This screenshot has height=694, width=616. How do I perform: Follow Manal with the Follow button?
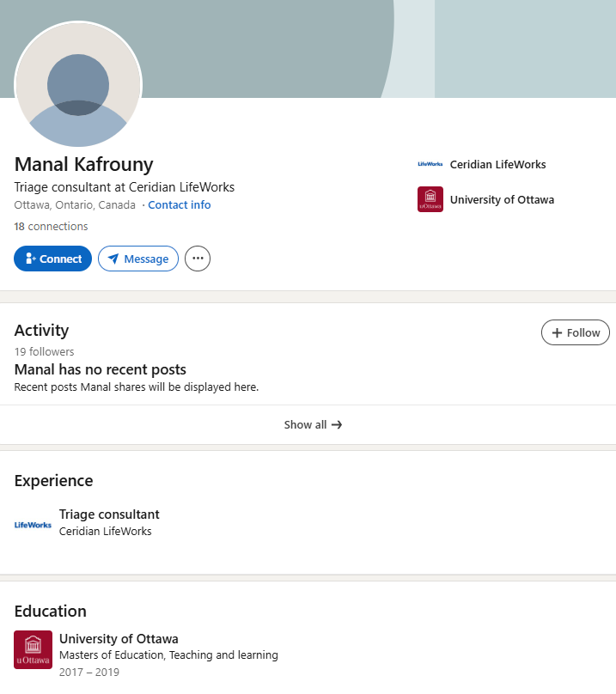coord(576,332)
